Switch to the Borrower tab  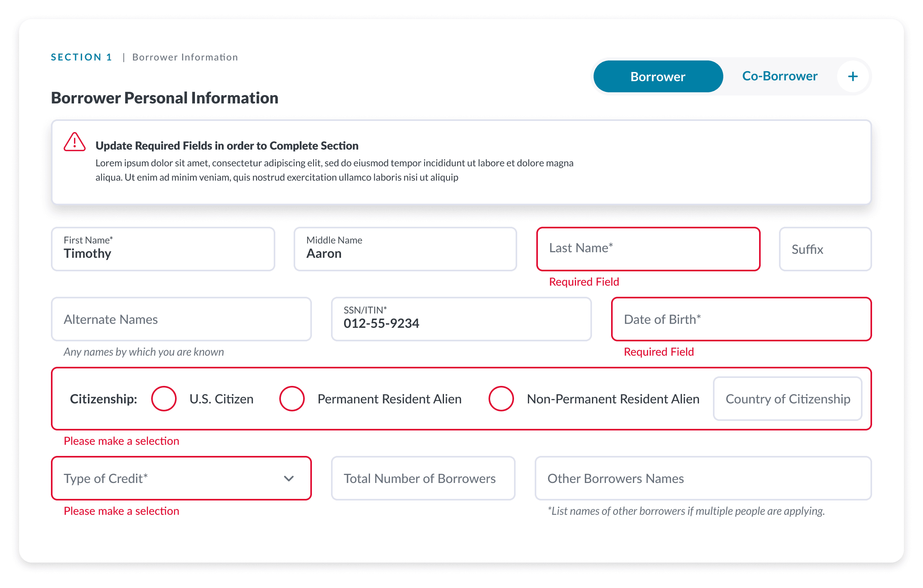tap(658, 76)
